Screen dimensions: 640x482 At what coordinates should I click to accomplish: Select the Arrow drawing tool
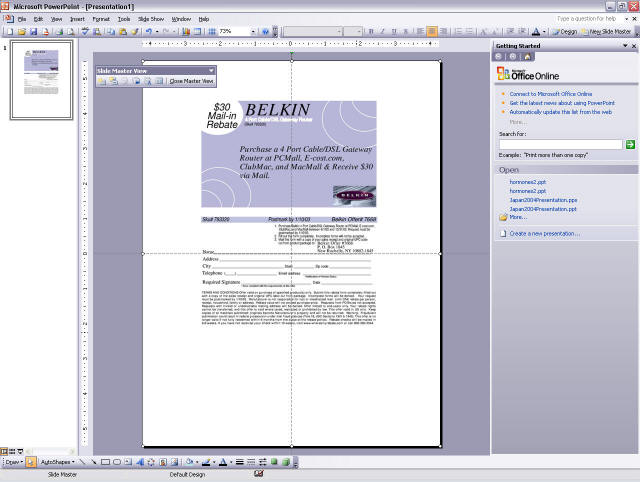pyautogui.click(x=93, y=462)
